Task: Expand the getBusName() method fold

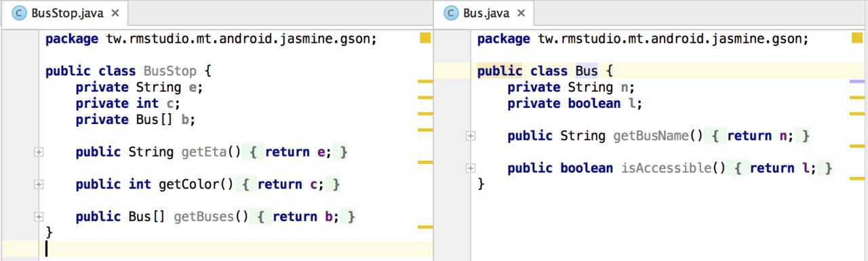Action: (471, 136)
